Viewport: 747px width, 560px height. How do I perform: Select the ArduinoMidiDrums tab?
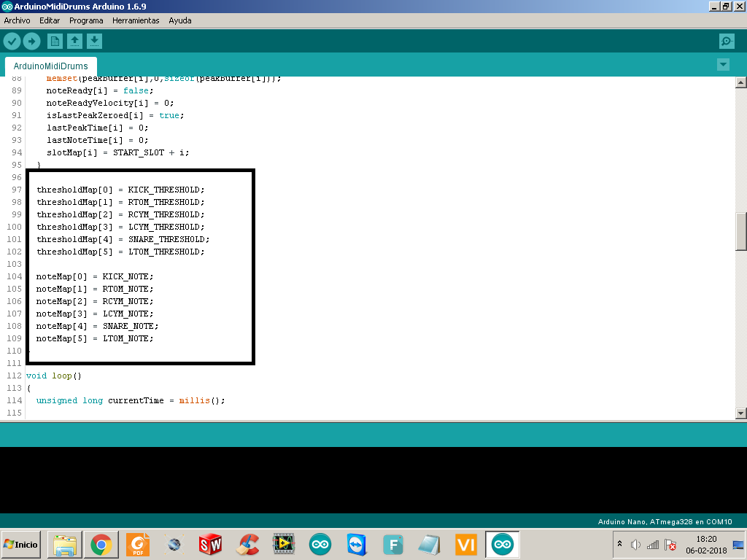coord(50,66)
